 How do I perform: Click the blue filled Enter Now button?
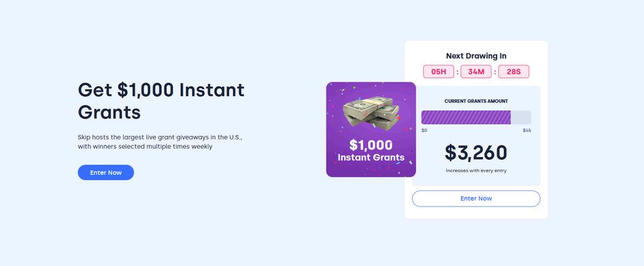point(106,172)
